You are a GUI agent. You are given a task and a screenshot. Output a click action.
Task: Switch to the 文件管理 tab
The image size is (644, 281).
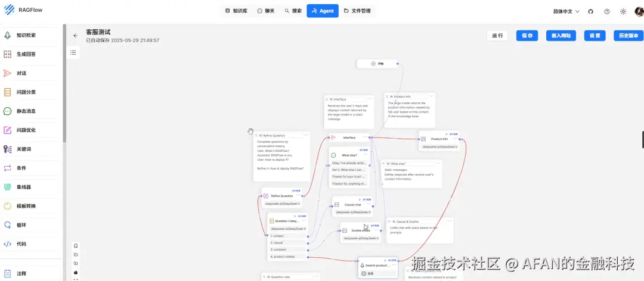(357, 11)
